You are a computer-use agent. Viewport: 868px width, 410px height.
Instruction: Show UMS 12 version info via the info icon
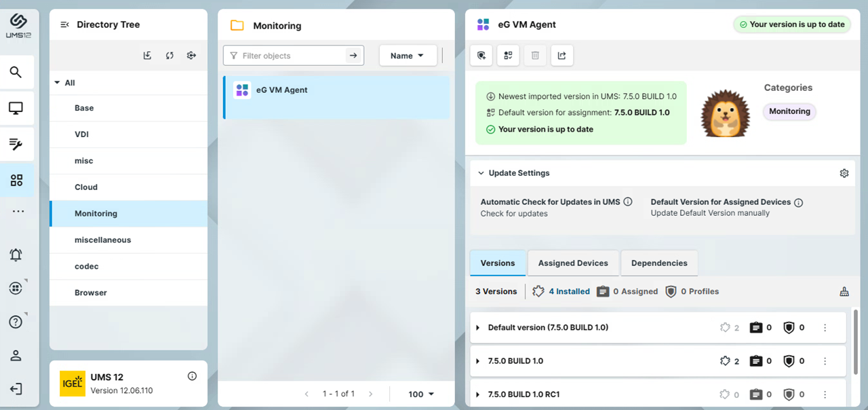[192, 376]
